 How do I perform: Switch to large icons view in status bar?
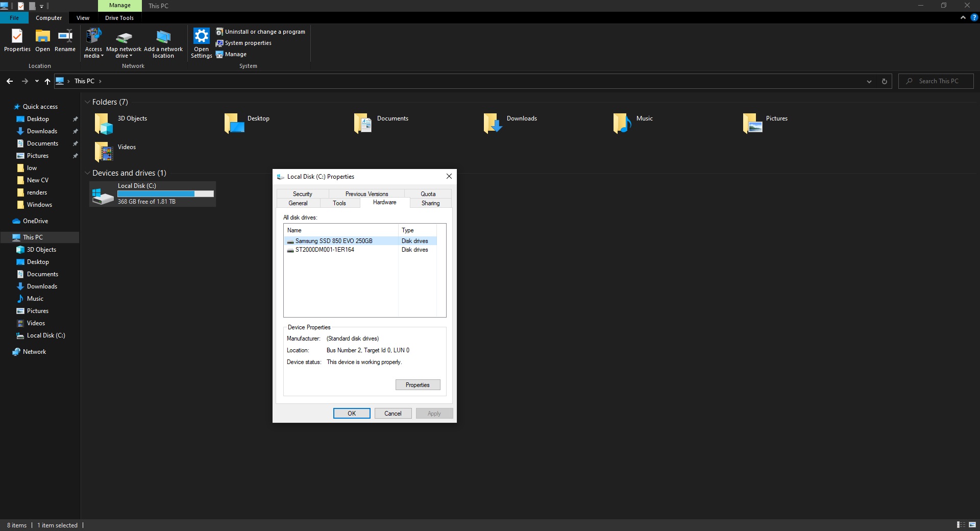click(x=972, y=525)
